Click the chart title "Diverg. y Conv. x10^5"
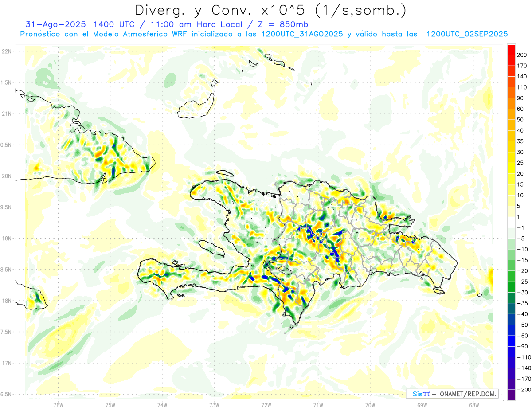 coord(222,10)
